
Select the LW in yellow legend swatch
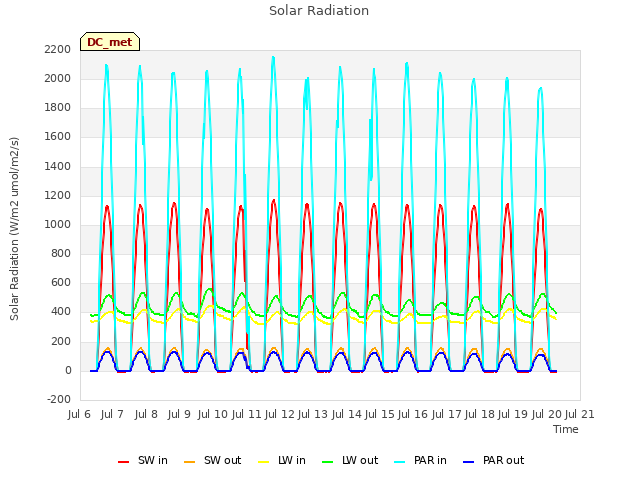coord(264,462)
